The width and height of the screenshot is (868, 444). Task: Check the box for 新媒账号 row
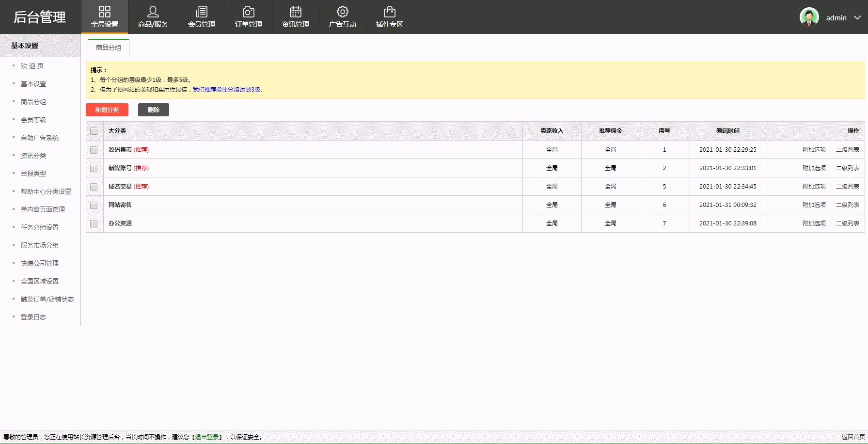coord(94,168)
